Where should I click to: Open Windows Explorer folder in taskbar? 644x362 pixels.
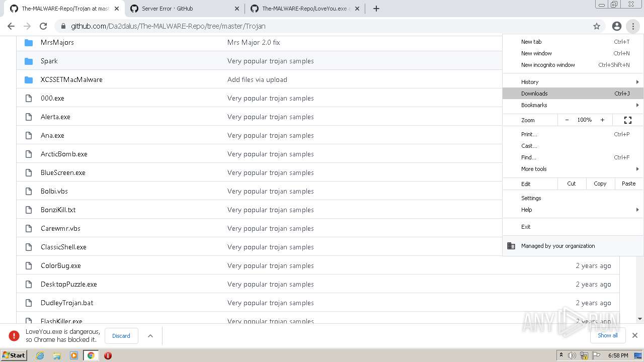point(57,355)
